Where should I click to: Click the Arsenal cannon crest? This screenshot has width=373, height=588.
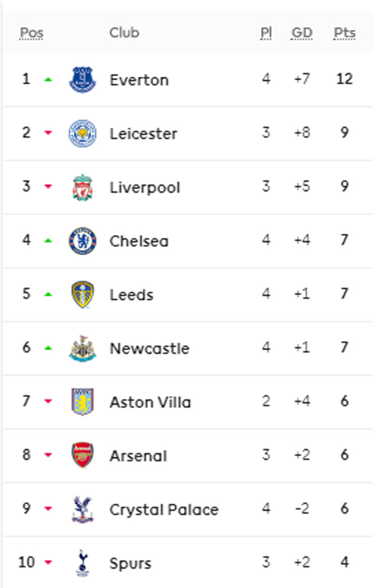click(83, 455)
